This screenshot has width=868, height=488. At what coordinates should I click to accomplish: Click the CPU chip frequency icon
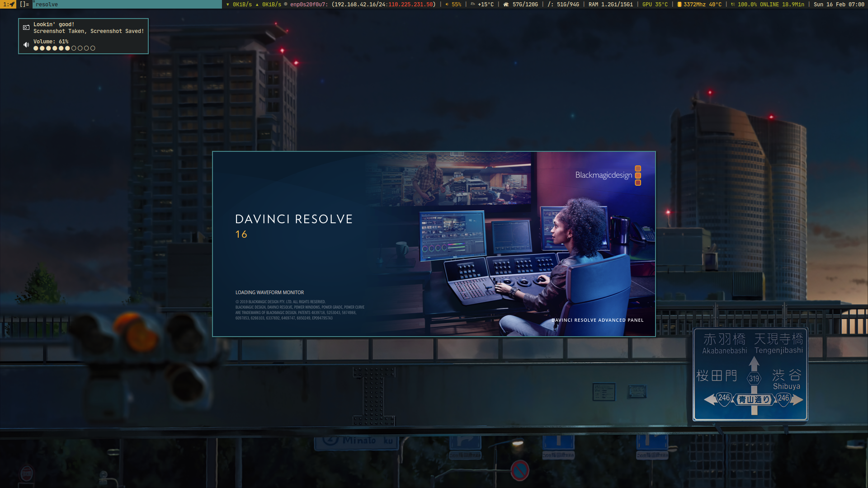click(x=679, y=5)
